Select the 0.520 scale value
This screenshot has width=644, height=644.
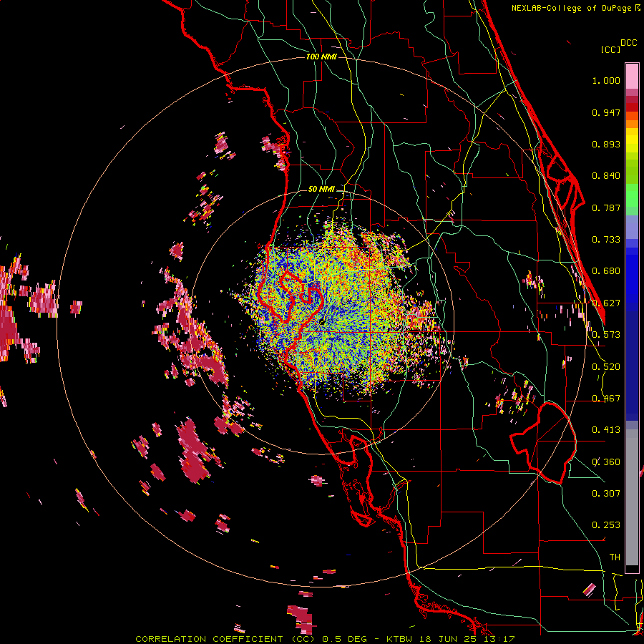(x=606, y=367)
